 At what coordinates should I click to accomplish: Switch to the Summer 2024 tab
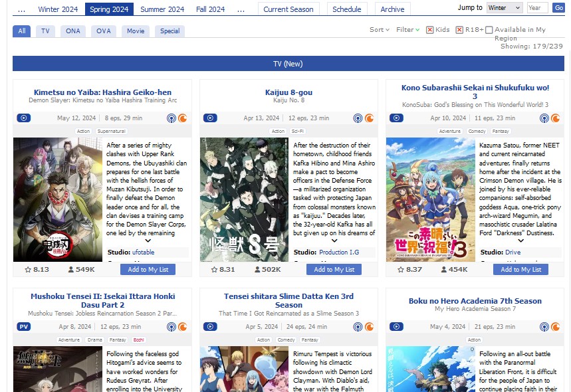162,9
